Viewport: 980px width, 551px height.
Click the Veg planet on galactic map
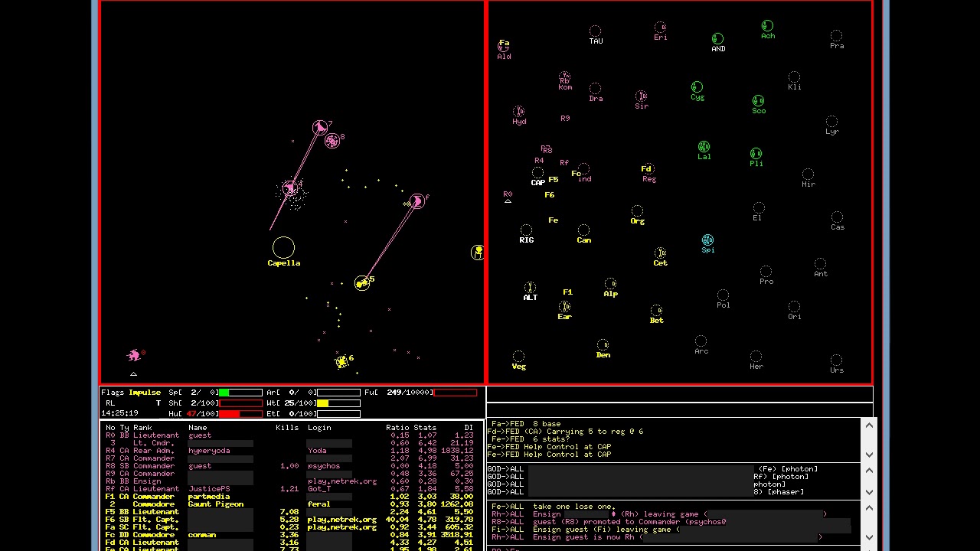(x=518, y=357)
